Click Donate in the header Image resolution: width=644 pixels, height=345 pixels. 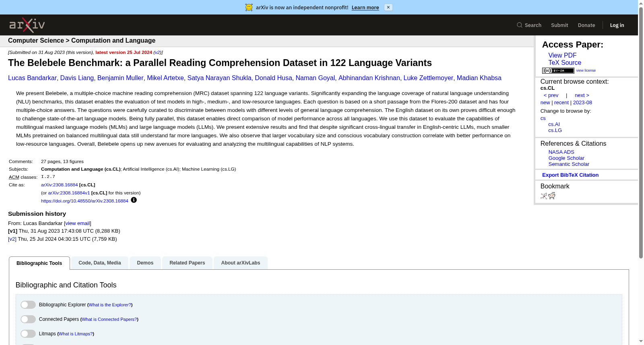(586, 25)
